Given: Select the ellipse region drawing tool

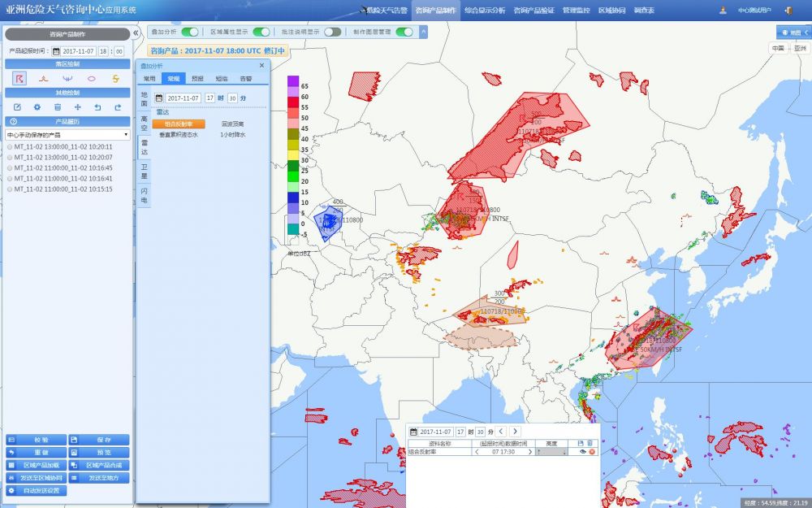Looking at the screenshot, I should [x=91, y=78].
